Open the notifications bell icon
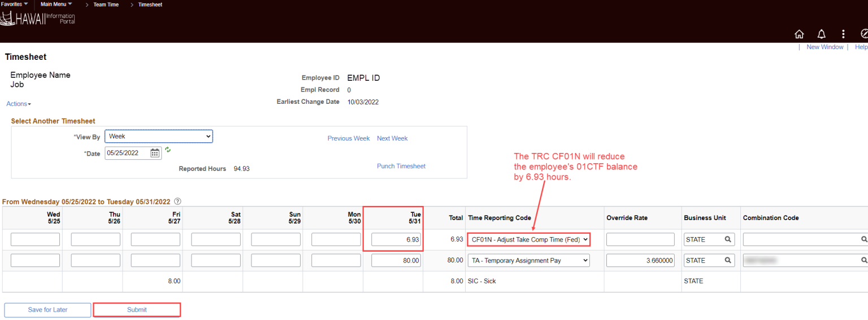This screenshot has width=868, height=320. pyautogui.click(x=821, y=34)
